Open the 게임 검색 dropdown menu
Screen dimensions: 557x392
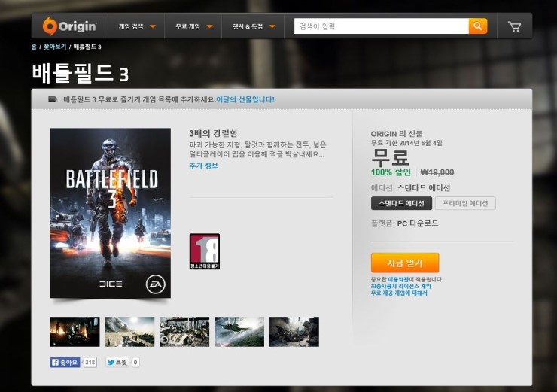pos(136,26)
